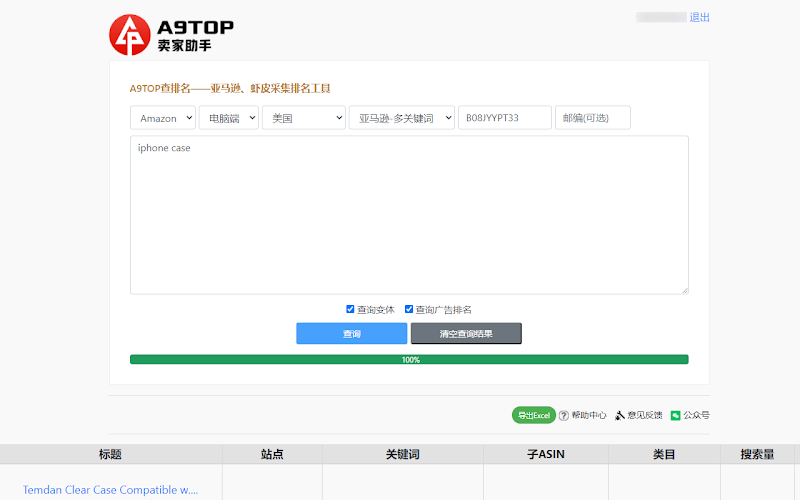Click the 搜索量 column header

[x=757, y=454]
